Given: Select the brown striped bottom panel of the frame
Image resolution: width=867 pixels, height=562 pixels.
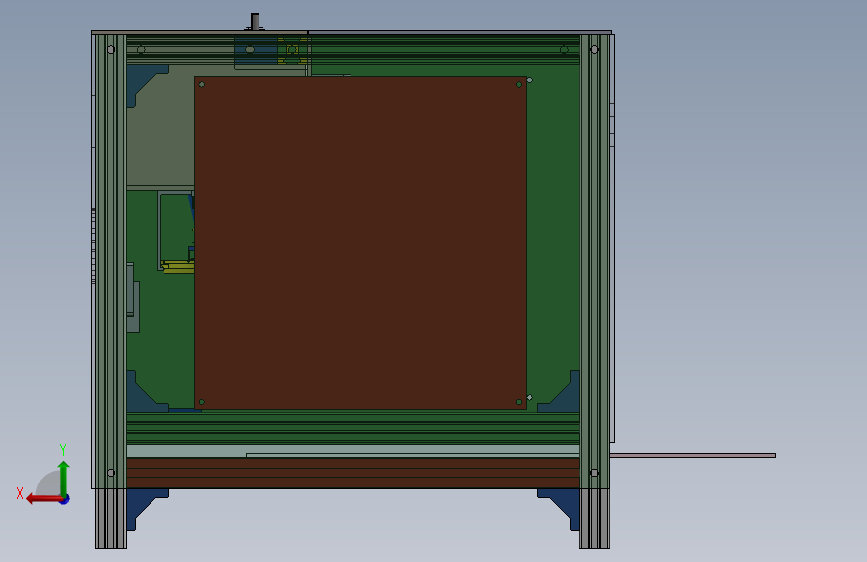Looking at the screenshot, I should click(353, 473).
